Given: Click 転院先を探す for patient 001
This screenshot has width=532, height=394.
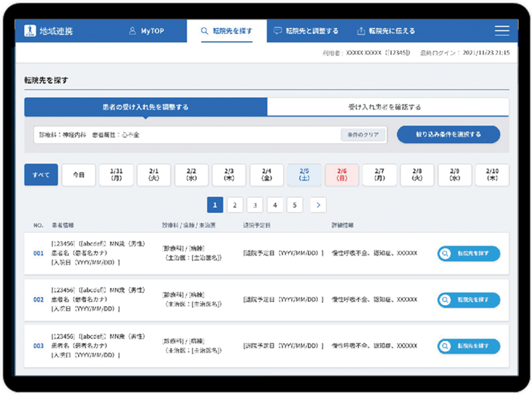Looking at the screenshot, I should (x=468, y=253).
